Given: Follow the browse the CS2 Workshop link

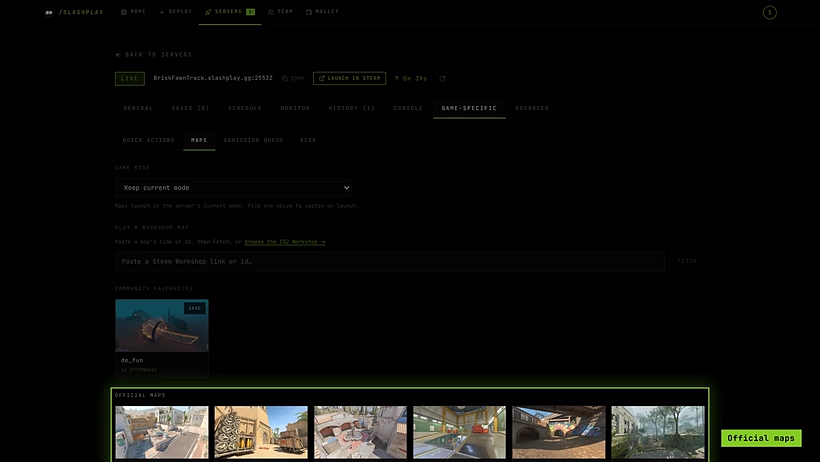Looking at the screenshot, I should click(285, 242).
